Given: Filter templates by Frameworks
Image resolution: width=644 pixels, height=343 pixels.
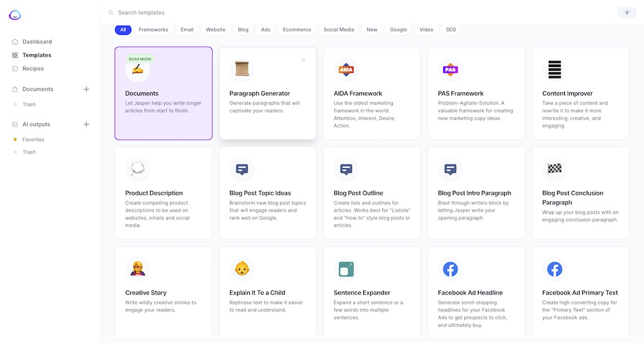Looking at the screenshot, I should tap(153, 30).
